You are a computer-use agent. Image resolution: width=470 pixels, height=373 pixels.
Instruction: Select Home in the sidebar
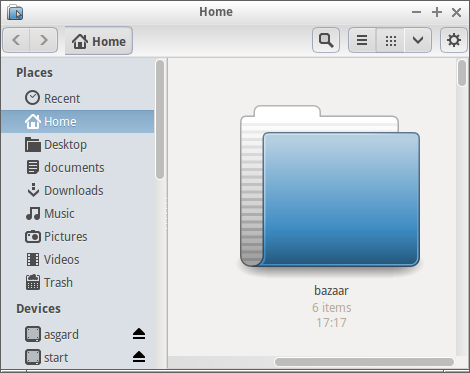[x=77, y=121]
